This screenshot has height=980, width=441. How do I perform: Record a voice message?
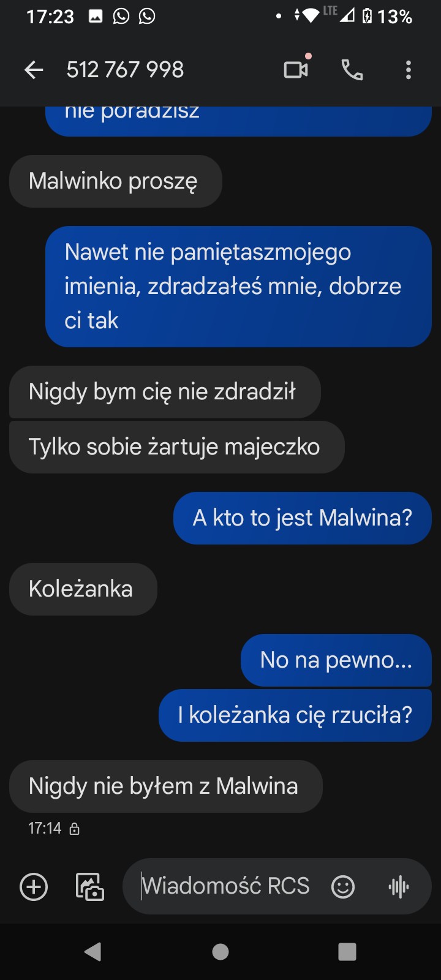point(399,886)
